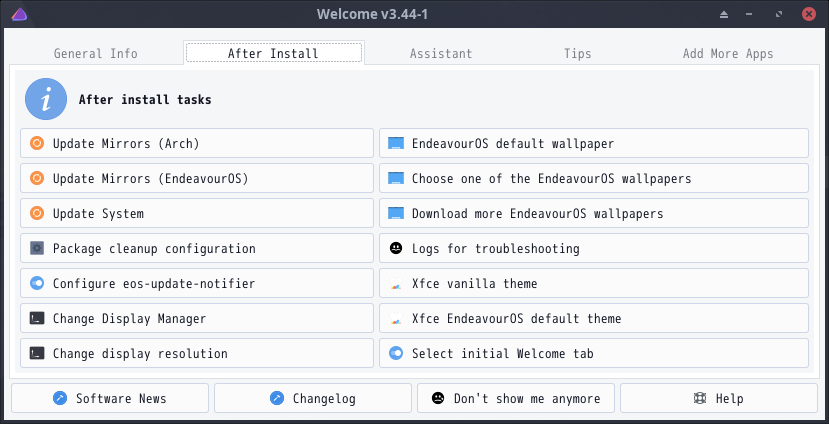Click the EndeavourOS logo in the title bar
Screen dimensions: 829x424
point(19,14)
